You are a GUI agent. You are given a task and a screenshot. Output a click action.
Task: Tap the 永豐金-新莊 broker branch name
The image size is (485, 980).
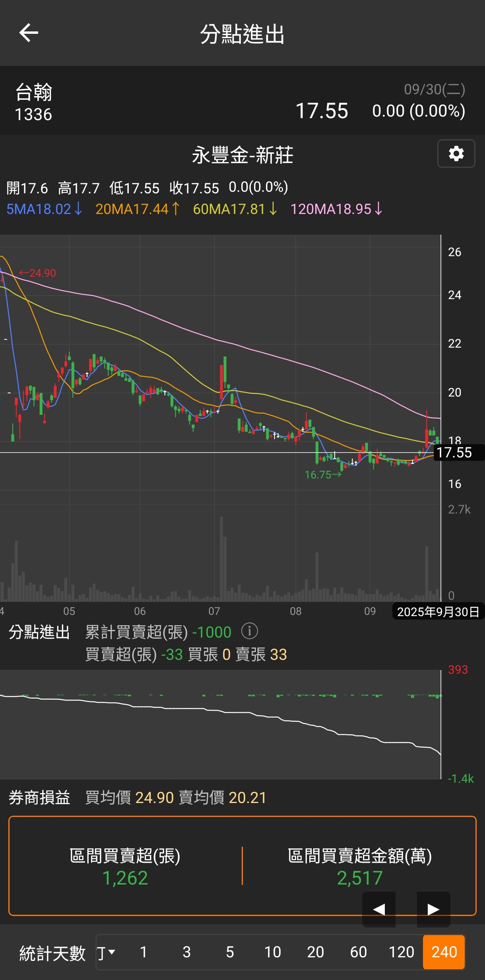(242, 155)
